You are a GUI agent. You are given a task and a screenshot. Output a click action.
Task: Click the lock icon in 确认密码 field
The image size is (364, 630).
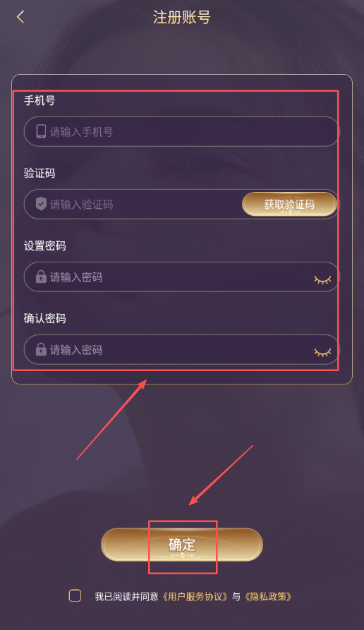(41, 349)
